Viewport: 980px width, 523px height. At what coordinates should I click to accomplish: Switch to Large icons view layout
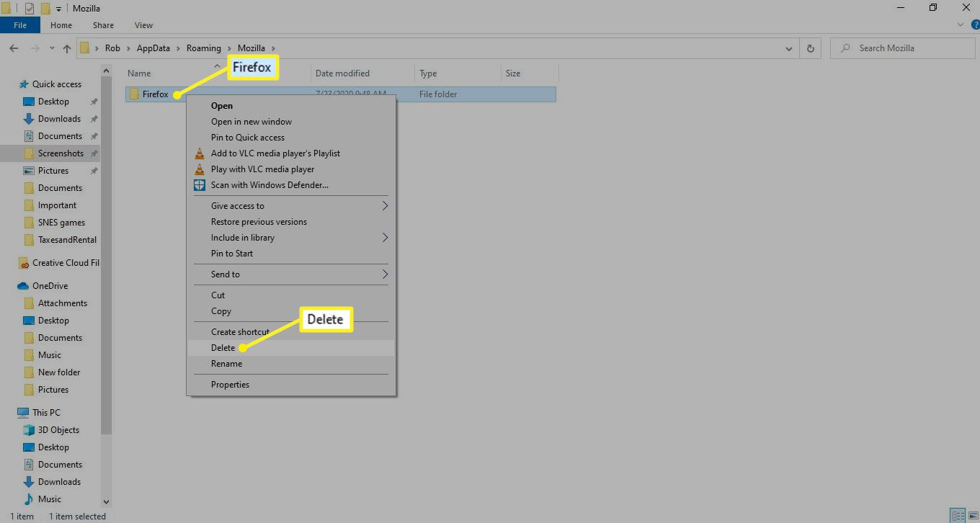(972, 516)
